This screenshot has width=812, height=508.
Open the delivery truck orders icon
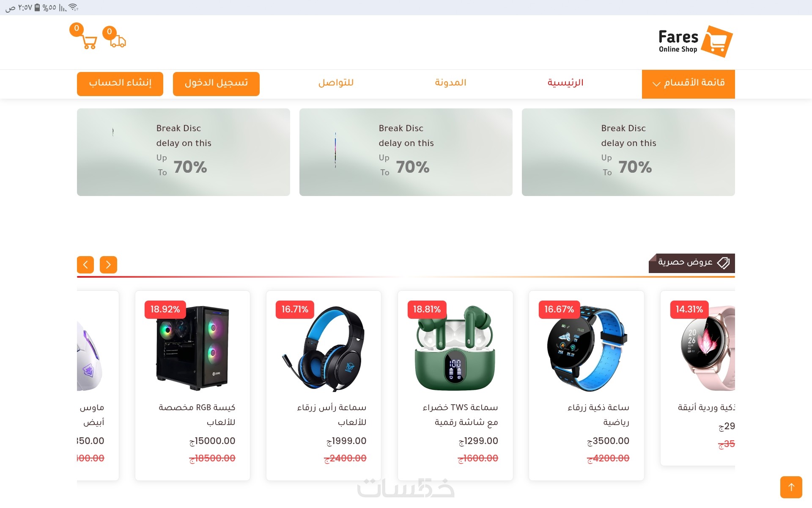click(x=118, y=41)
